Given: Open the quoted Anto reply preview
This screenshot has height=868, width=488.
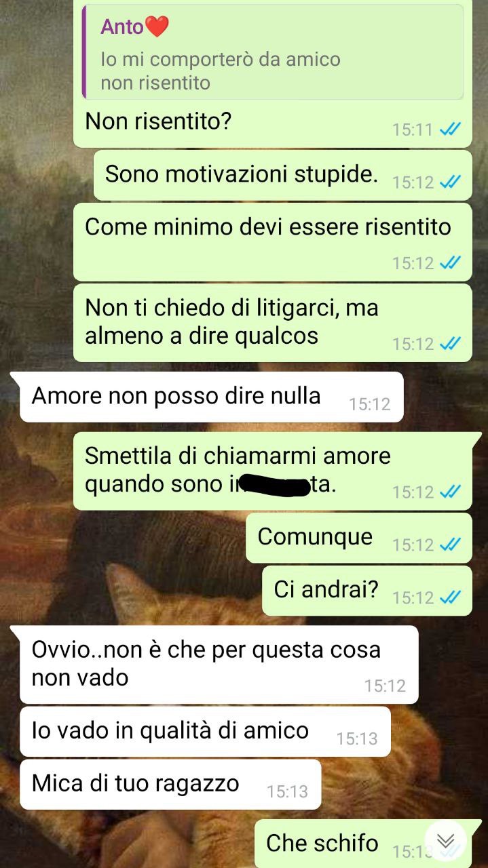Looking at the screenshot, I should (x=273, y=52).
